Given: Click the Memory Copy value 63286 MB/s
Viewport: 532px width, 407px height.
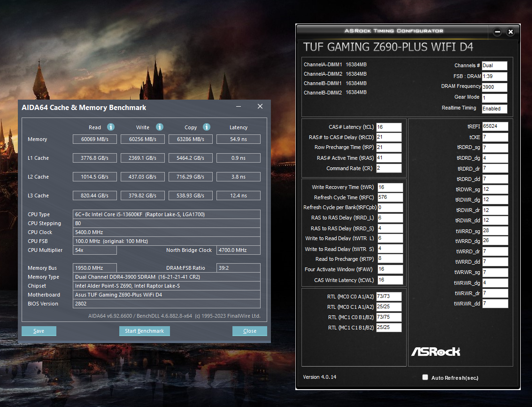Looking at the screenshot, I should click(x=190, y=139).
